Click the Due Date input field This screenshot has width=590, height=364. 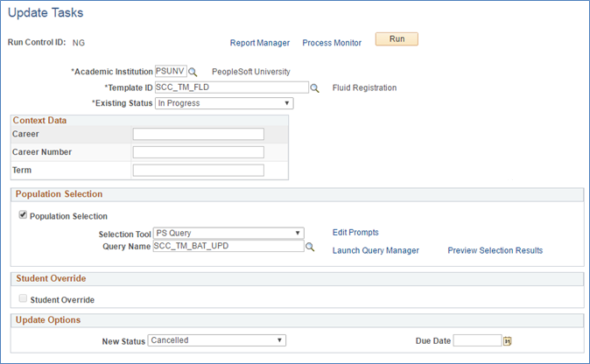477,340
